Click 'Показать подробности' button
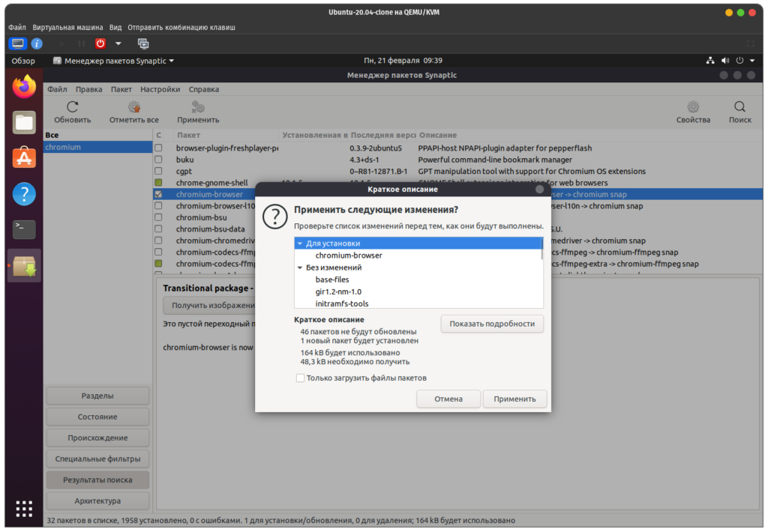 tap(491, 324)
